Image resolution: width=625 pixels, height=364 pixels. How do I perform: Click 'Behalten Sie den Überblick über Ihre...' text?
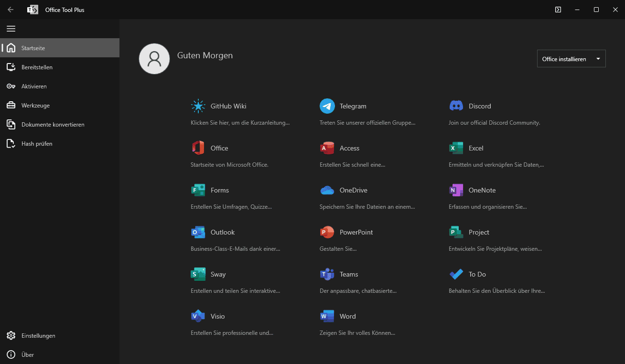pyautogui.click(x=497, y=291)
